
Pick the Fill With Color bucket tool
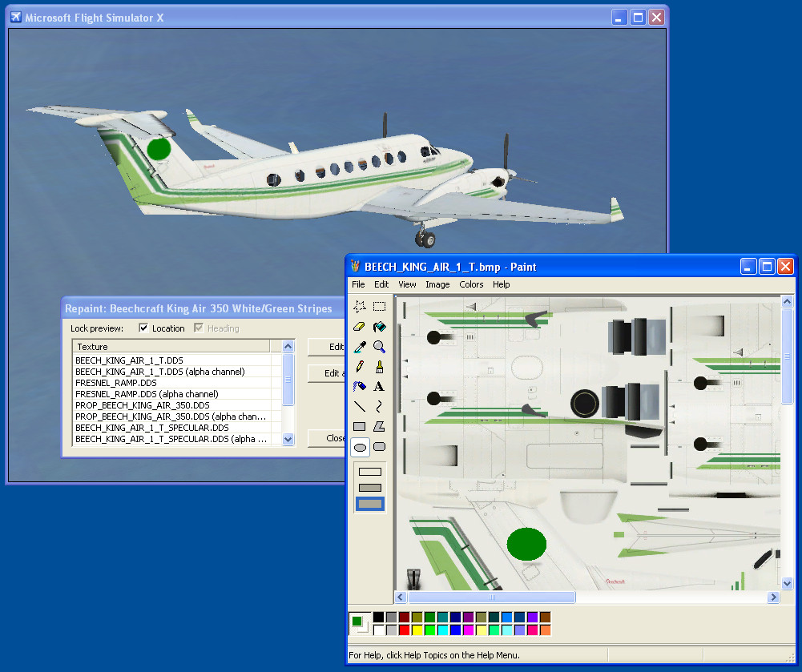click(380, 326)
